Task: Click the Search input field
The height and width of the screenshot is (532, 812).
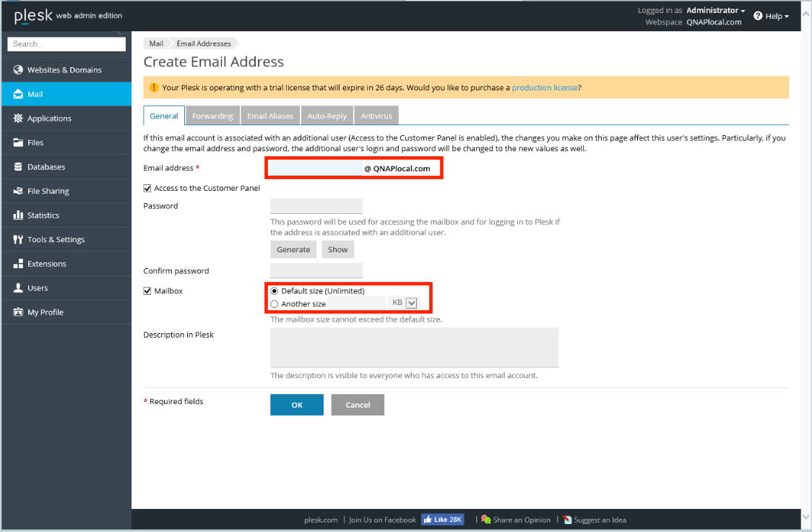Action: point(66,44)
